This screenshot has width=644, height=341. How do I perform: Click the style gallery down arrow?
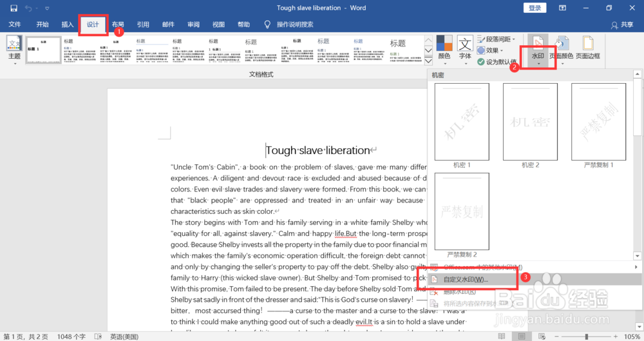[x=428, y=50]
